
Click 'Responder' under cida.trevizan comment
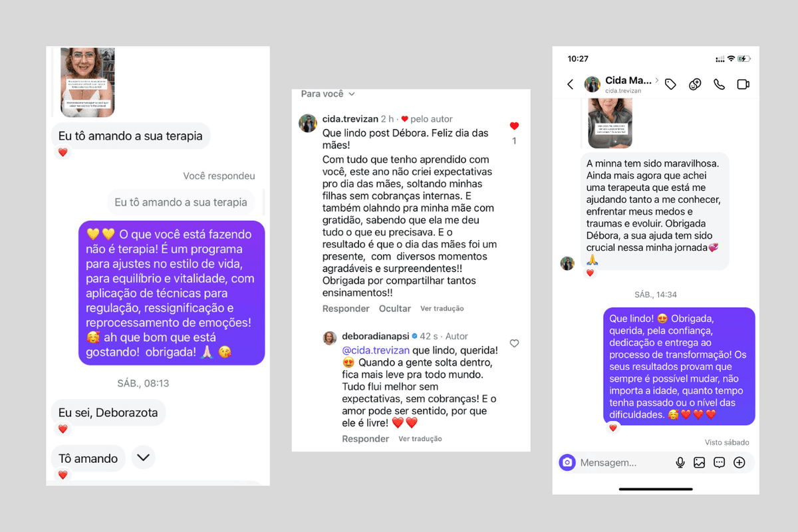tap(346, 309)
